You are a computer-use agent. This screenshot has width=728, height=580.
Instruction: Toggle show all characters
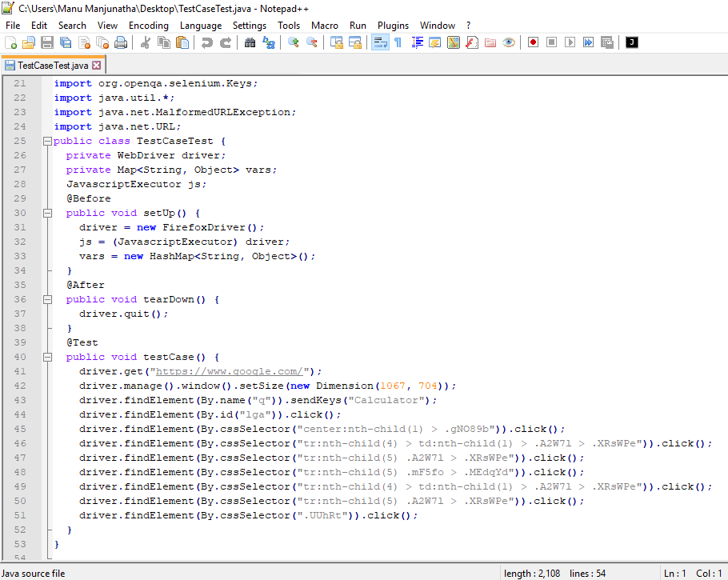point(398,42)
